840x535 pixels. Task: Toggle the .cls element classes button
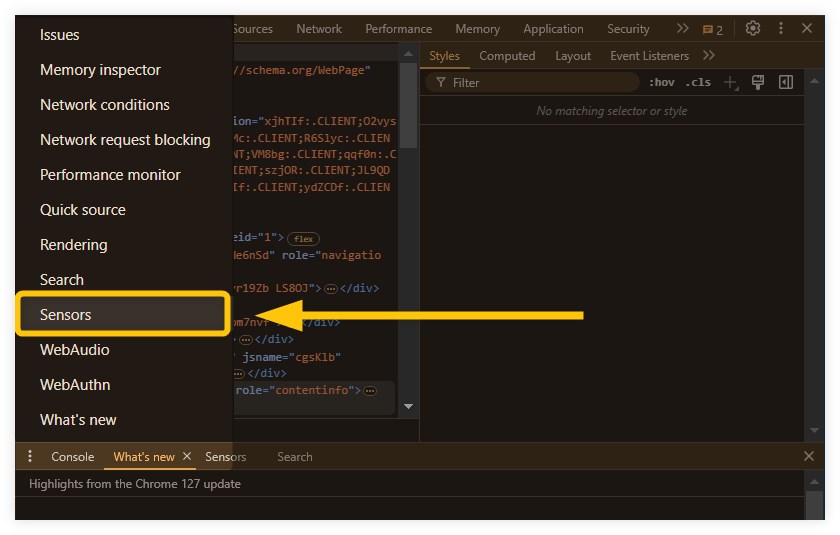pos(698,82)
